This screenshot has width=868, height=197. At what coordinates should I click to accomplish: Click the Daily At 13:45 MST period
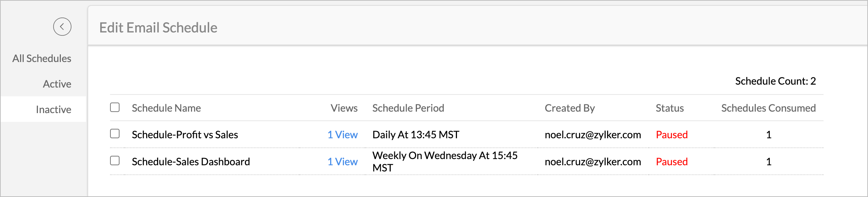pos(416,135)
